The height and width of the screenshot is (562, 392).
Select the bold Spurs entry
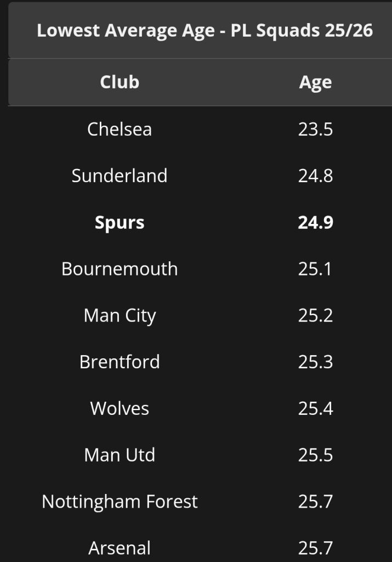[120, 223]
